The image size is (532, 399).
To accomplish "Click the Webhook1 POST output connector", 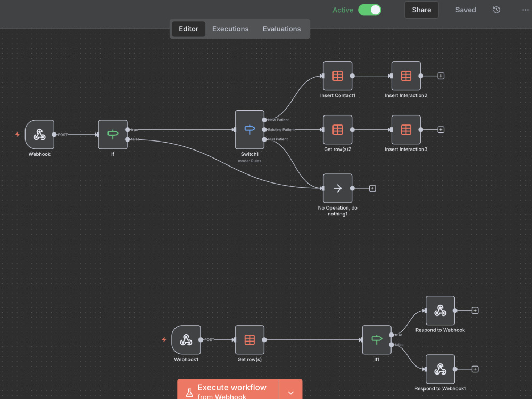I will pos(201,339).
